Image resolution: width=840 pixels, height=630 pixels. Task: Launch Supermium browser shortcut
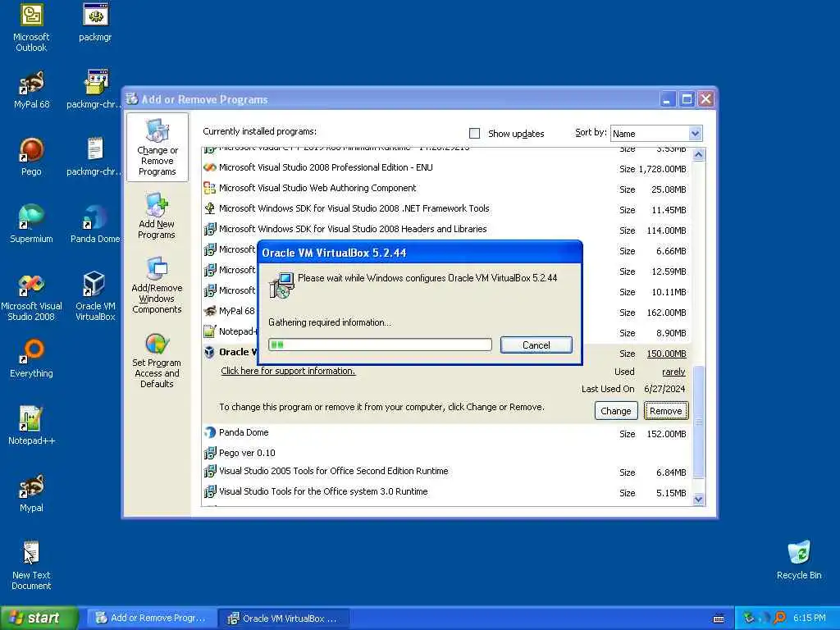click(x=31, y=225)
